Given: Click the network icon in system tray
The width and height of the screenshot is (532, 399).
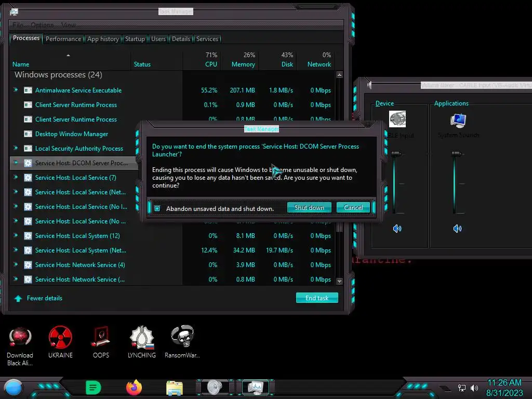Looking at the screenshot, I should (x=462, y=388).
